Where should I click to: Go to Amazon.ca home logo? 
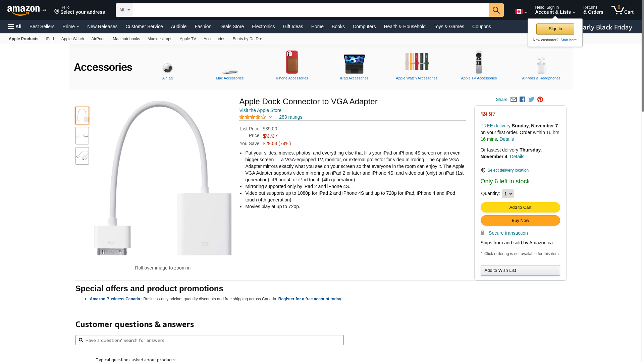pyautogui.click(x=26, y=10)
